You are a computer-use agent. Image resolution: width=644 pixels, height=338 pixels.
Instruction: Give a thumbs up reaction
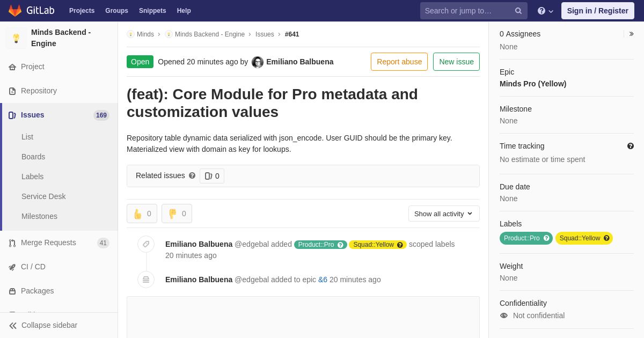pyautogui.click(x=142, y=214)
